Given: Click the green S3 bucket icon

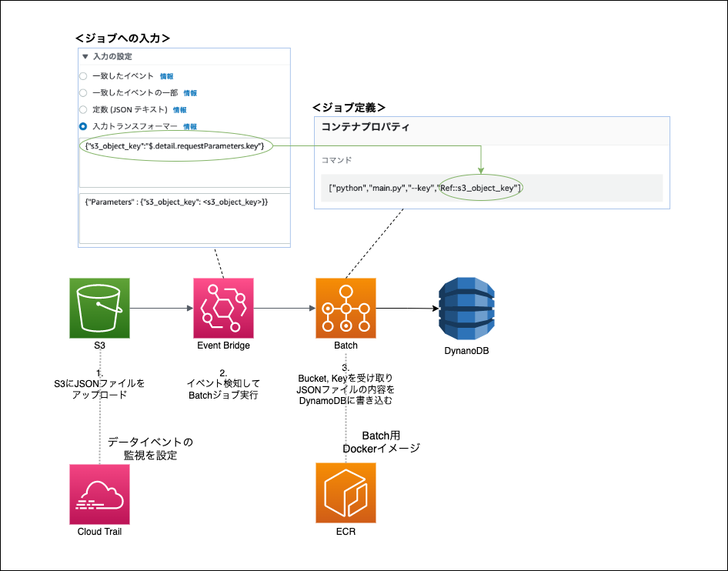Looking at the screenshot, I should pyautogui.click(x=99, y=309).
